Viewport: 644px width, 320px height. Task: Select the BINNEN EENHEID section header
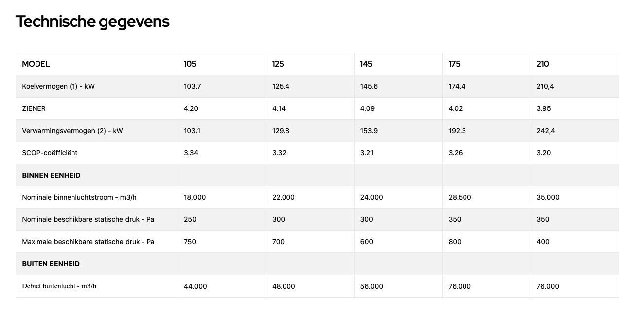click(51, 175)
